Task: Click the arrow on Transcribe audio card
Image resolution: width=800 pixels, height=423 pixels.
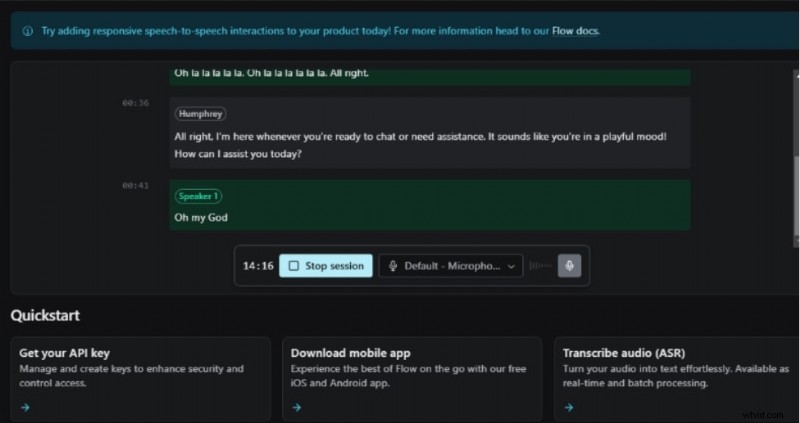Action: [568, 407]
